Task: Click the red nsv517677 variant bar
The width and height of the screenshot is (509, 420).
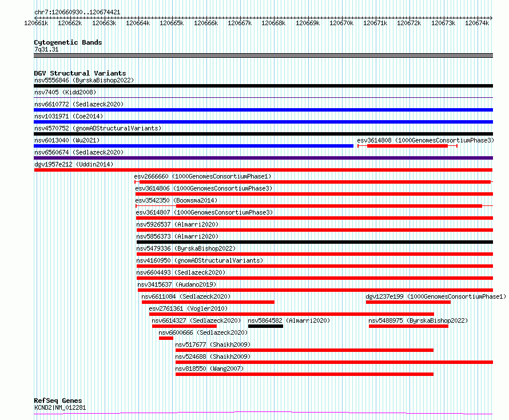Action: pyautogui.click(x=304, y=350)
